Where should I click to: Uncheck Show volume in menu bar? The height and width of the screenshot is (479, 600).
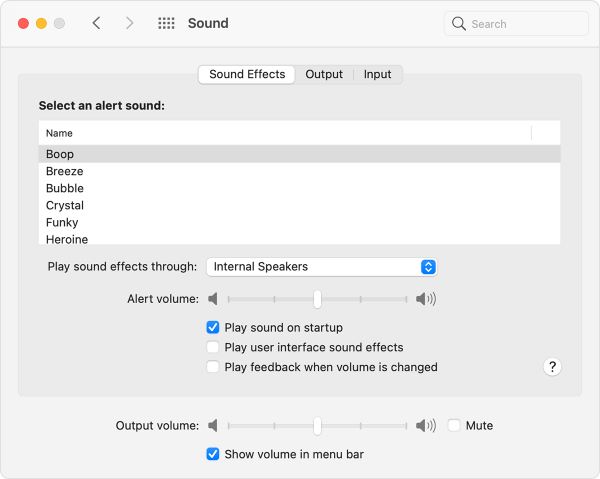pyautogui.click(x=213, y=454)
